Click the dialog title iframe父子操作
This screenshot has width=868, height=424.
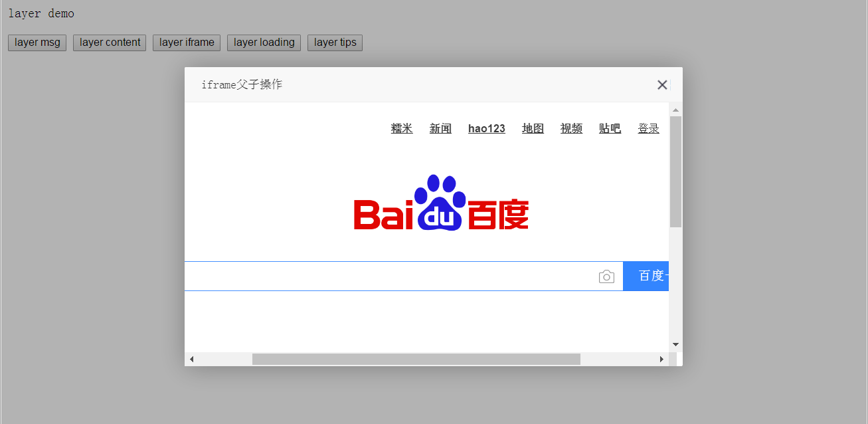tap(242, 84)
